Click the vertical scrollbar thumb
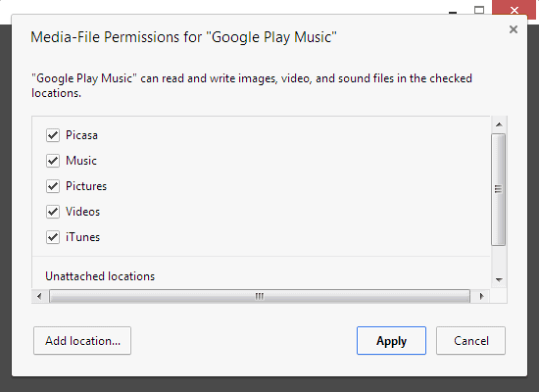The height and width of the screenshot is (392, 539). [499, 189]
